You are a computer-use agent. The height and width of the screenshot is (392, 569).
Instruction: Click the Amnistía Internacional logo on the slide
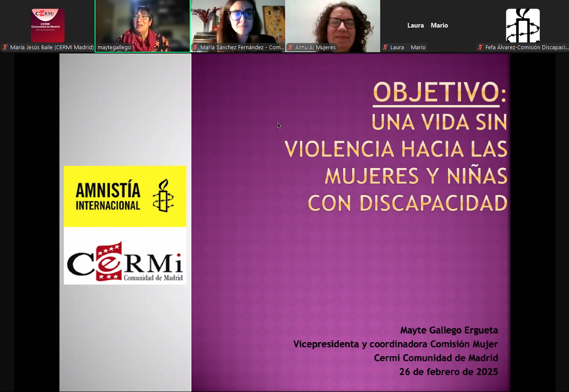click(x=125, y=196)
